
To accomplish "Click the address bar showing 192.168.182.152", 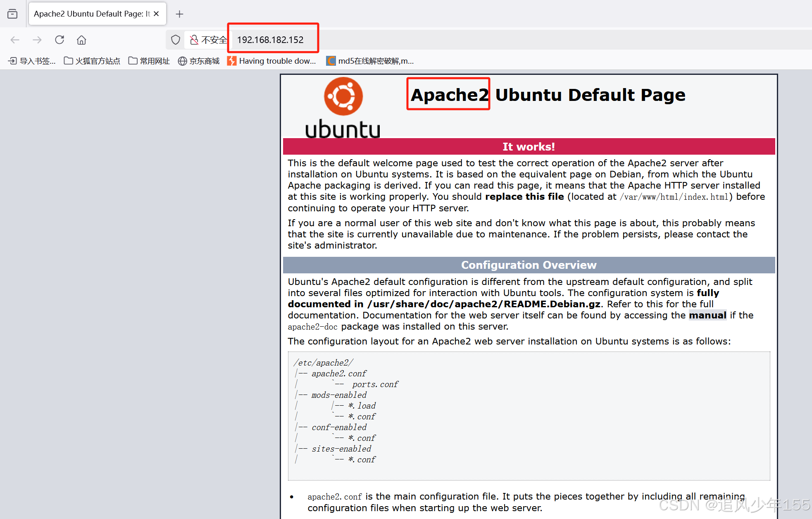I will click(270, 40).
